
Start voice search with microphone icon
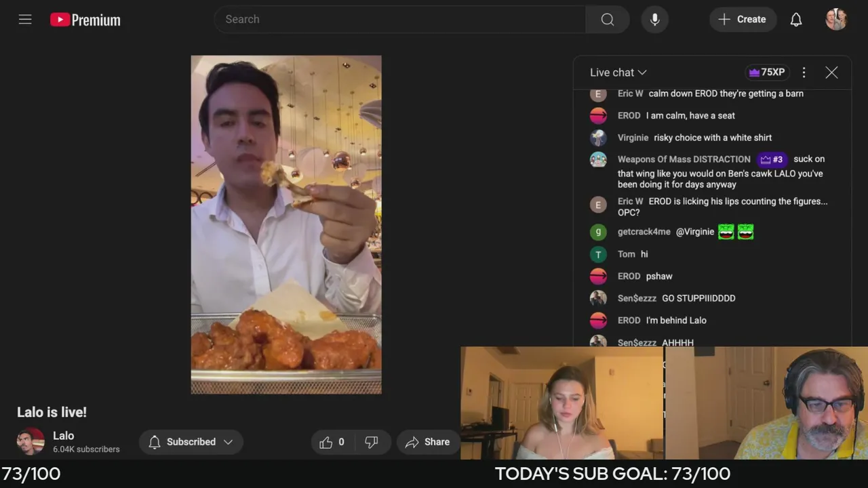tap(655, 20)
